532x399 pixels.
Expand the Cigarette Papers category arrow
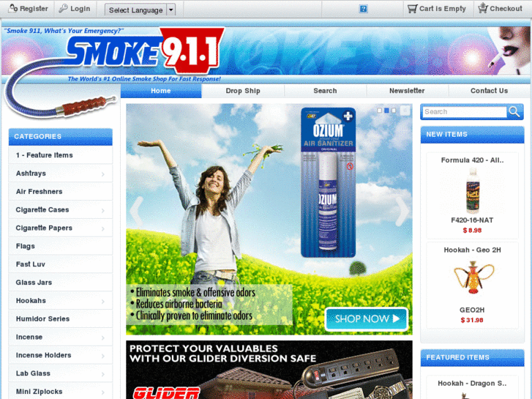pyautogui.click(x=102, y=229)
